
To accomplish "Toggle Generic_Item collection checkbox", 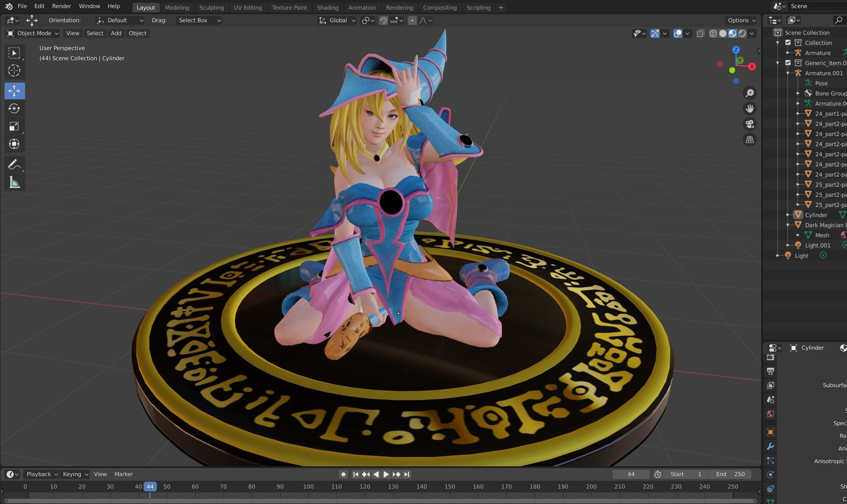I will click(788, 63).
